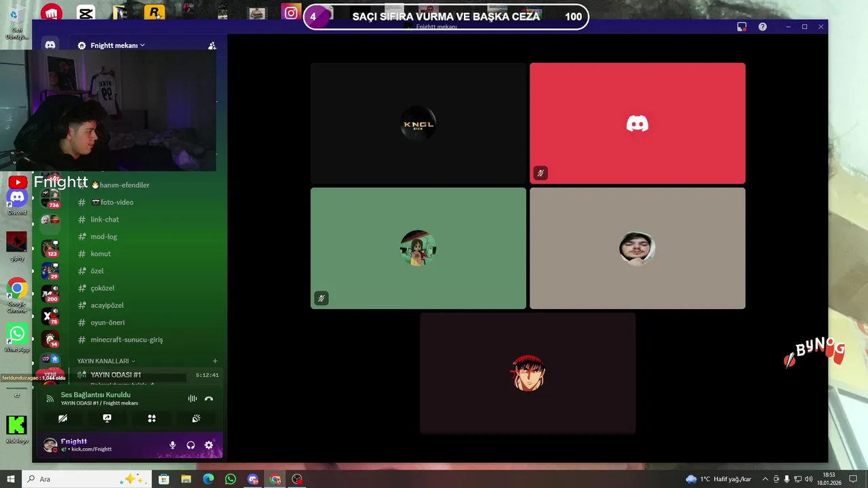Add channel to YAYIN KANALLARI category
The width and height of the screenshot is (868, 488).
(x=215, y=361)
